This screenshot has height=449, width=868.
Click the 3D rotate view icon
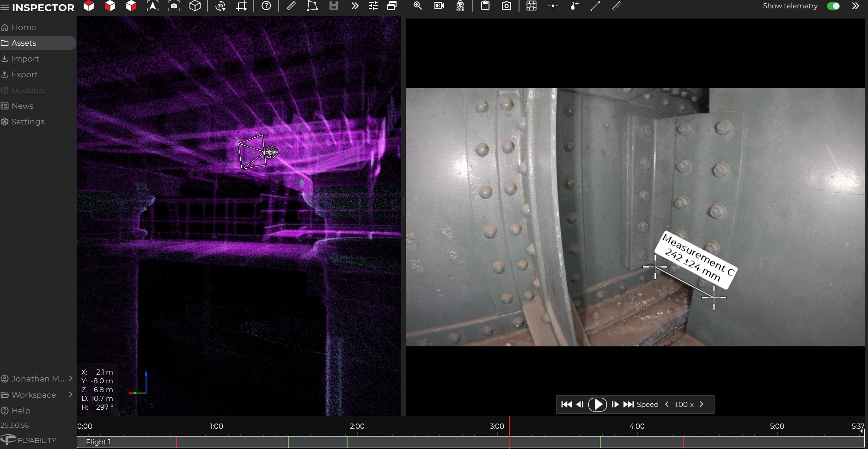pos(220,6)
